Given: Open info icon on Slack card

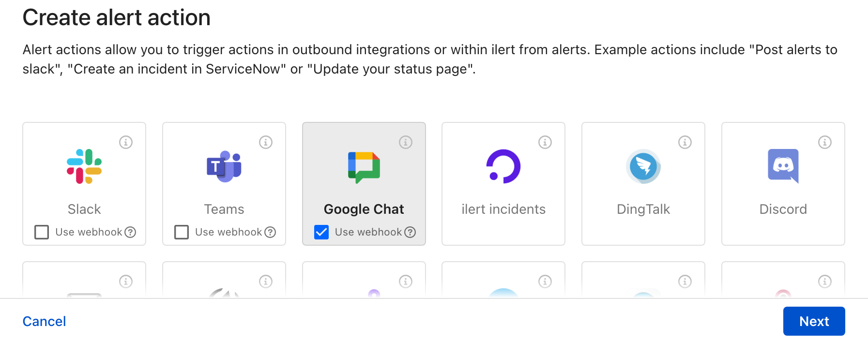Looking at the screenshot, I should 126,142.
